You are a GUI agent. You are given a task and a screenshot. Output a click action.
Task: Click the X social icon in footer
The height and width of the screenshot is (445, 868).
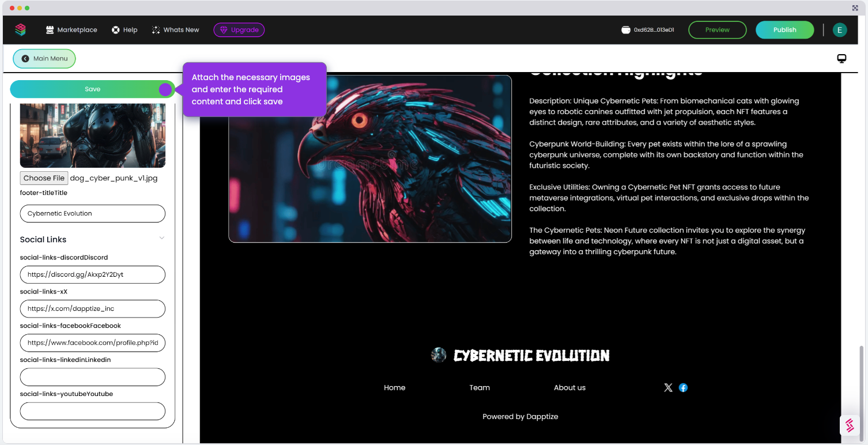pos(668,387)
